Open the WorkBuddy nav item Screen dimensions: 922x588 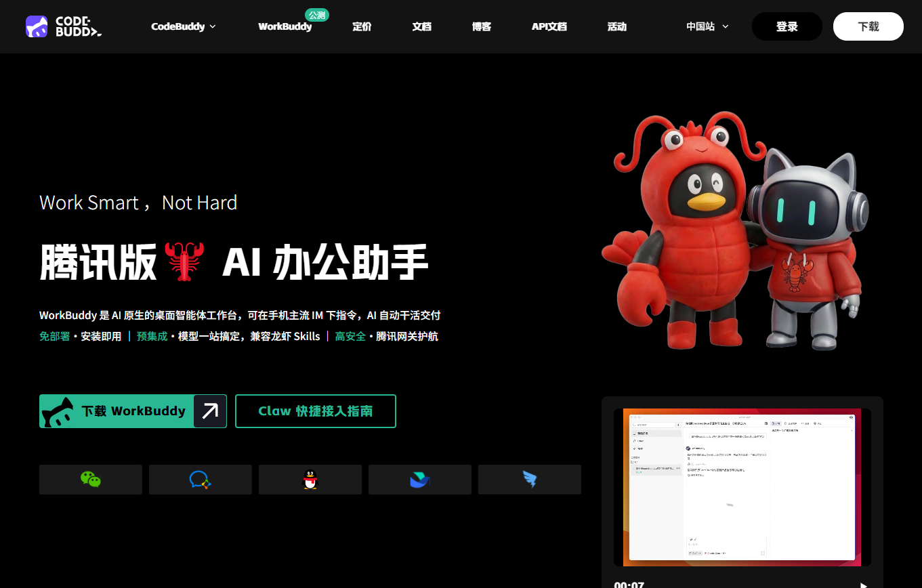click(285, 26)
